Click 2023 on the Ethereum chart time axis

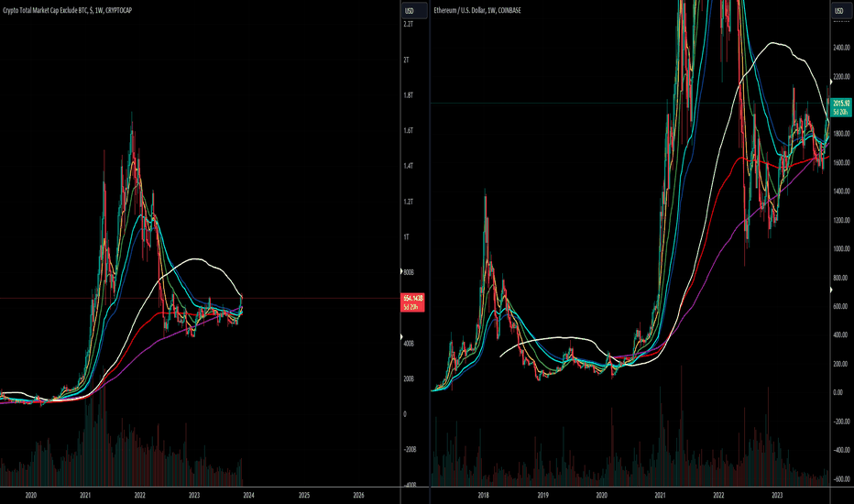(x=777, y=495)
